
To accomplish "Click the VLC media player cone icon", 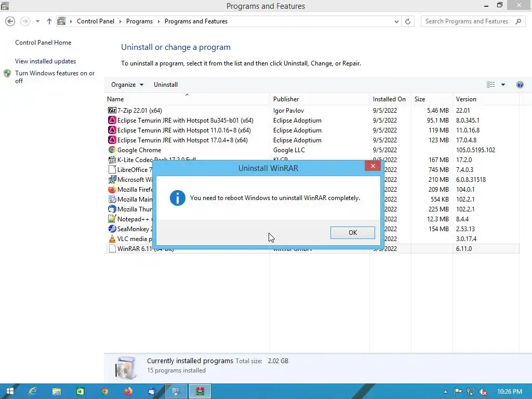I will point(112,238).
